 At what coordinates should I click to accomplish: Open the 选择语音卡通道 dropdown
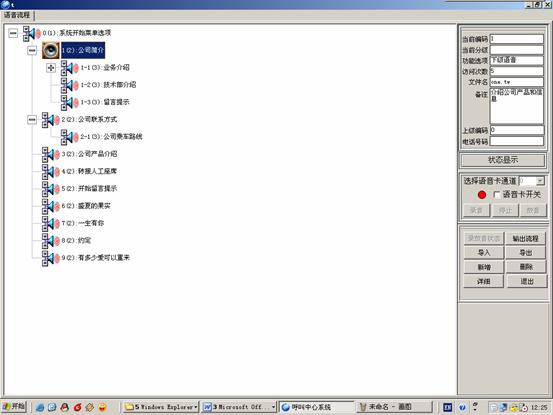(x=540, y=181)
